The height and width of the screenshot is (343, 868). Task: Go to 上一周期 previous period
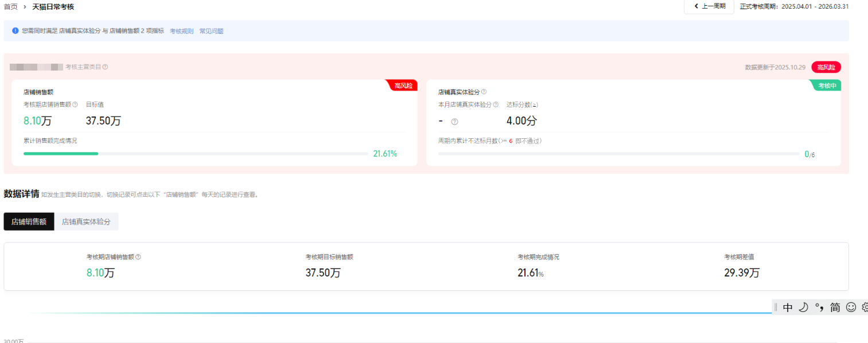click(x=709, y=6)
